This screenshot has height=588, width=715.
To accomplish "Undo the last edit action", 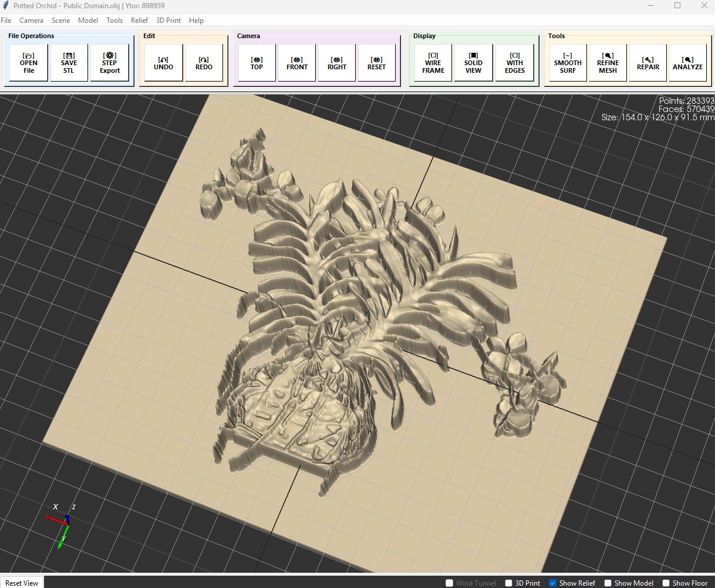I will (163, 63).
